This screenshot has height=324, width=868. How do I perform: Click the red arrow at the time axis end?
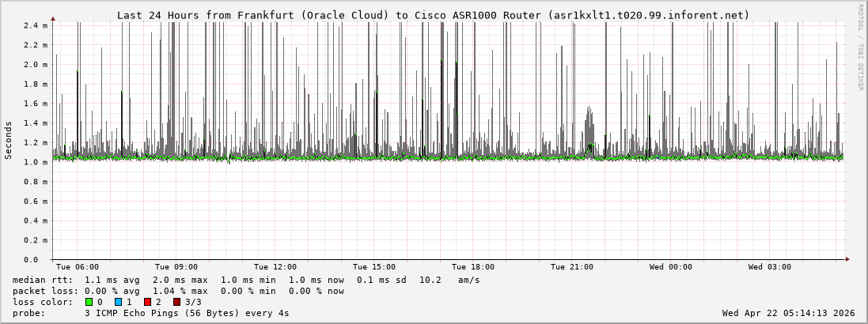(847, 259)
